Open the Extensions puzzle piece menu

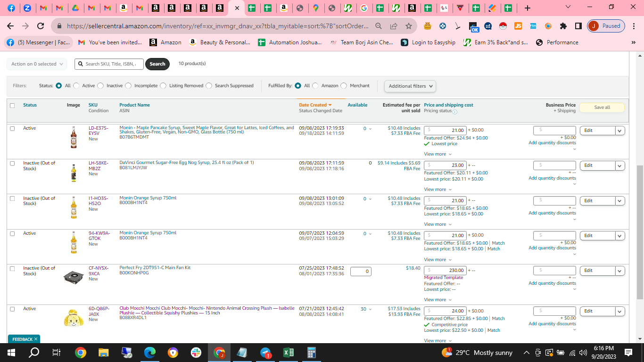(563, 26)
